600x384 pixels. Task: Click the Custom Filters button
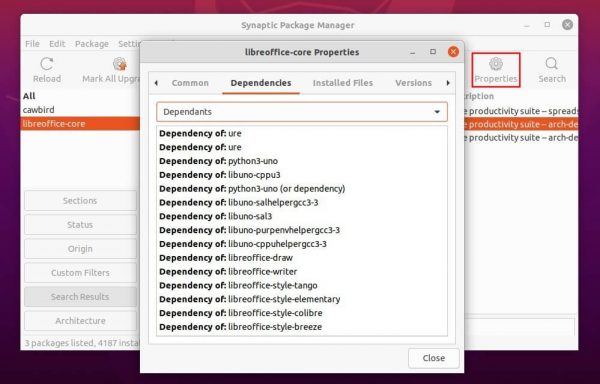pyautogui.click(x=80, y=273)
